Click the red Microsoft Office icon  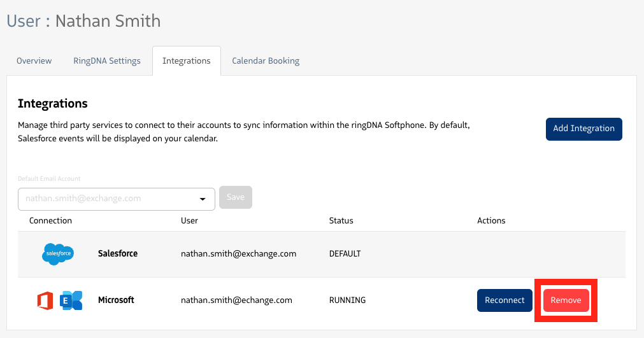(x=45, y=300)
